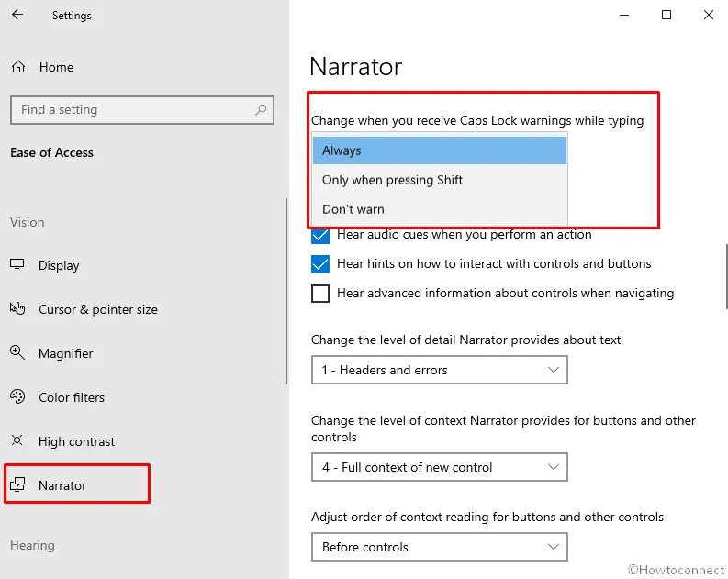This screenshot has height=579, width=728.
Task: Click the Color filters palette icon
Action: tap(17, 396)
